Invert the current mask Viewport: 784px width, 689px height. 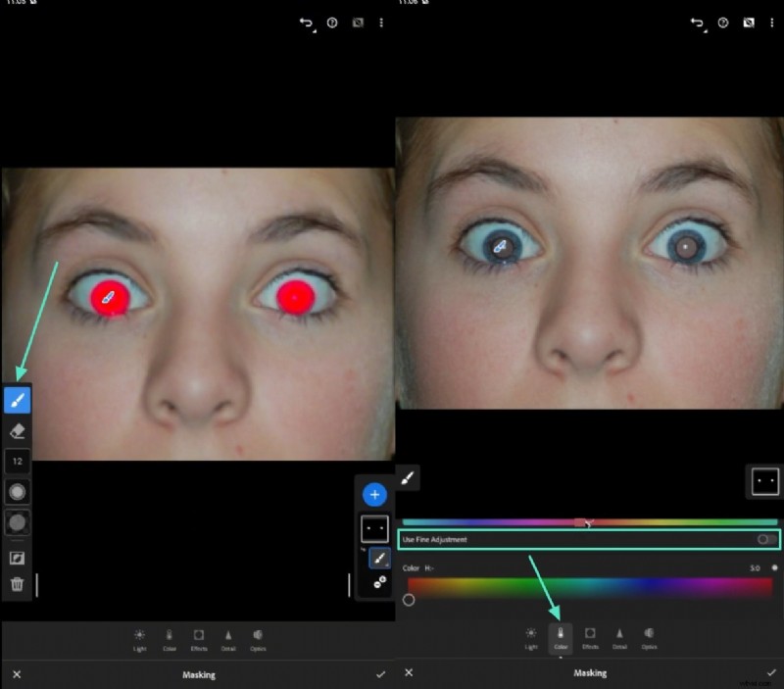(16, 557)
